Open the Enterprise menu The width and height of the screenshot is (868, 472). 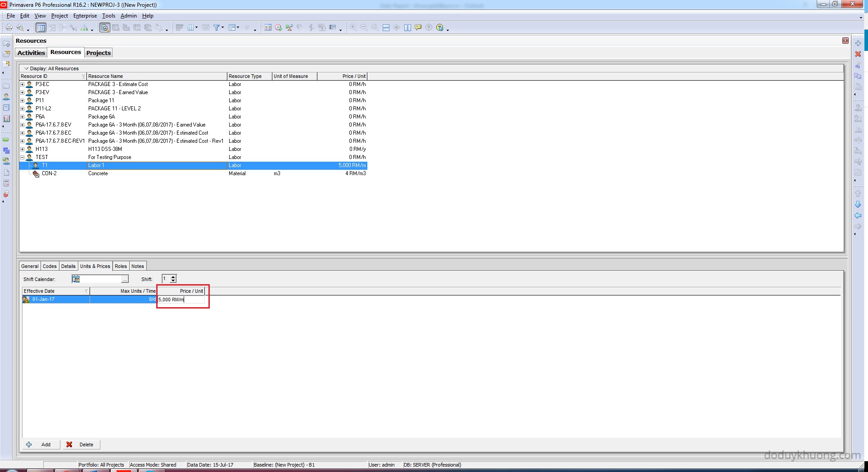pos(85,16)
